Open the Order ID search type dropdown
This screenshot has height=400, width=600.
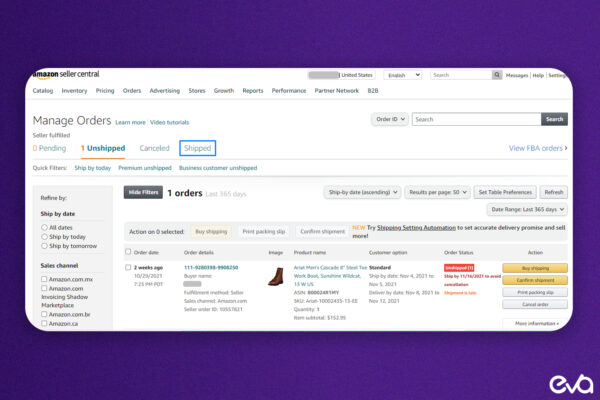point(389,119)
